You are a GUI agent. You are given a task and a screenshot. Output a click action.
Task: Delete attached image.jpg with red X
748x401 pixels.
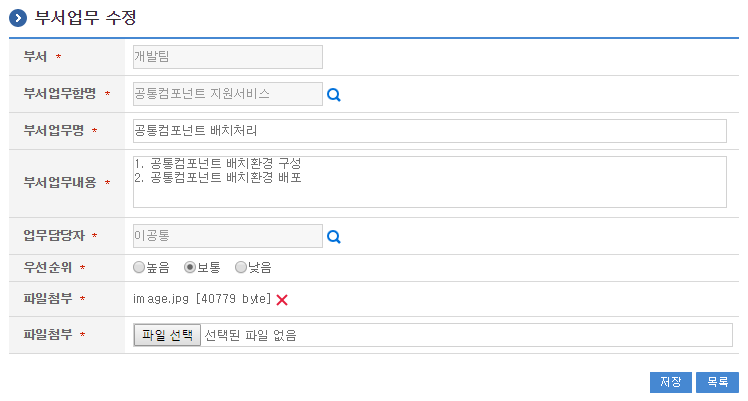pos(282,300)
